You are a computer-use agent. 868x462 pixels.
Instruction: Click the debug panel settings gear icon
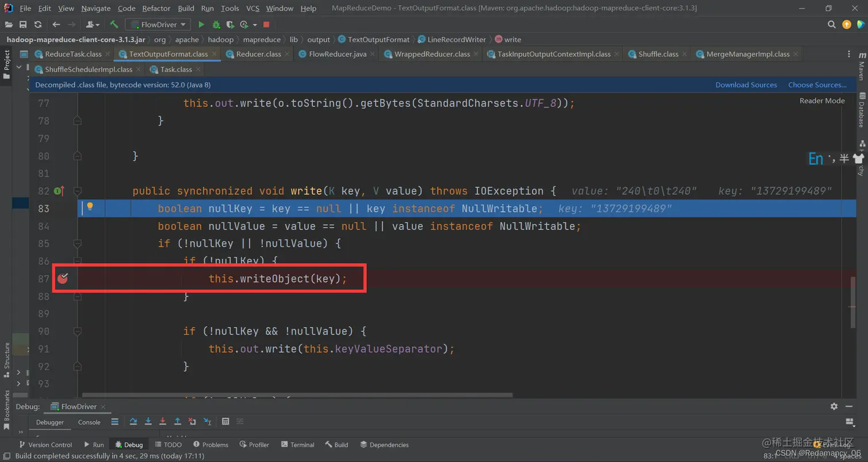point(834,406)
